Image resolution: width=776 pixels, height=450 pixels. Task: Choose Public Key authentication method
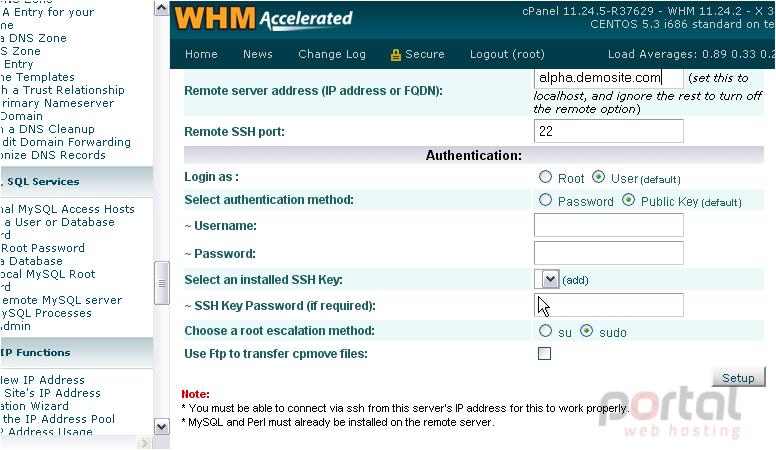629,200
